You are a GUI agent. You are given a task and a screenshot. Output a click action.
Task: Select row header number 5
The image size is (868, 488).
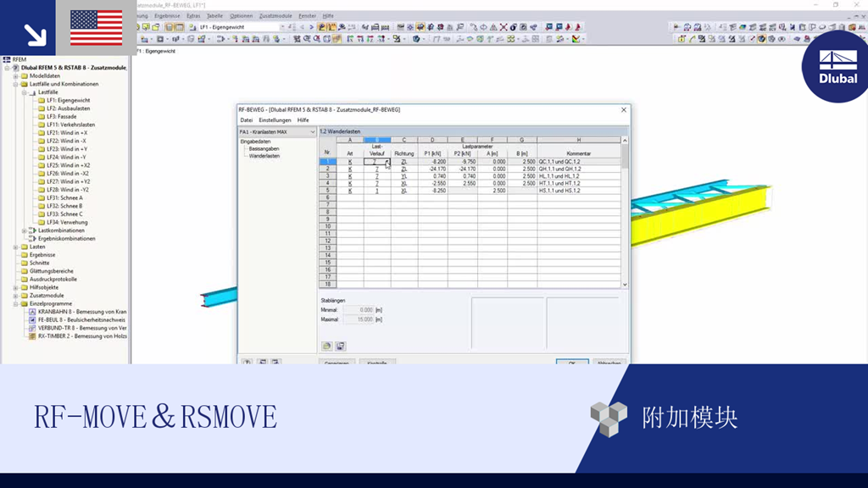point(328,191)
